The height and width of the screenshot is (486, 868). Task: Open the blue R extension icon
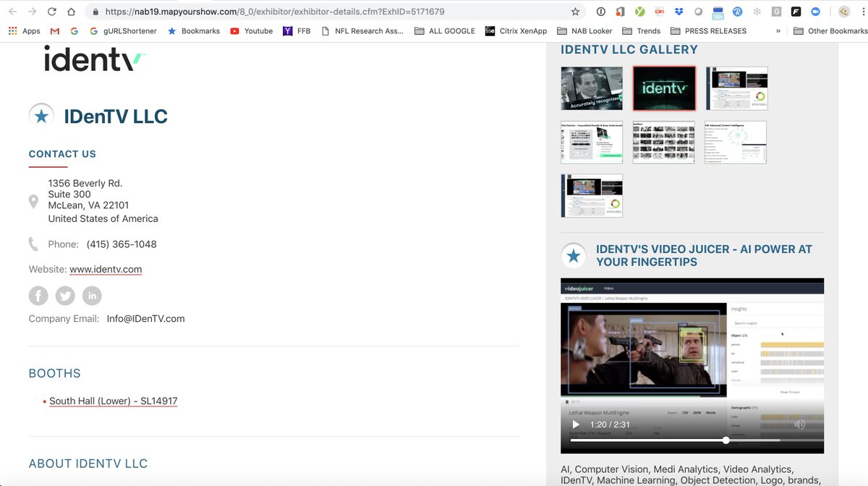coord(737,12)
